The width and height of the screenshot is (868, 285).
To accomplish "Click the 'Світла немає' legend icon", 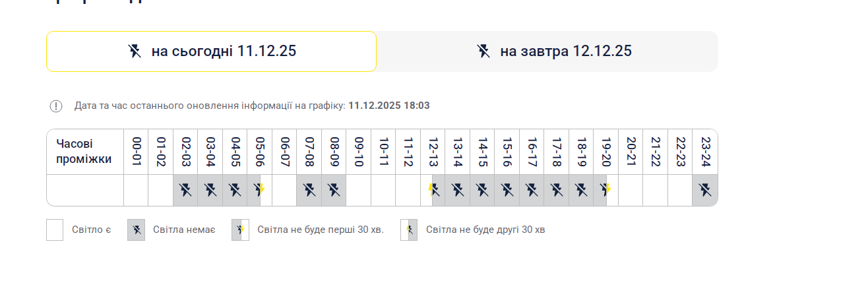I will 136,230.
